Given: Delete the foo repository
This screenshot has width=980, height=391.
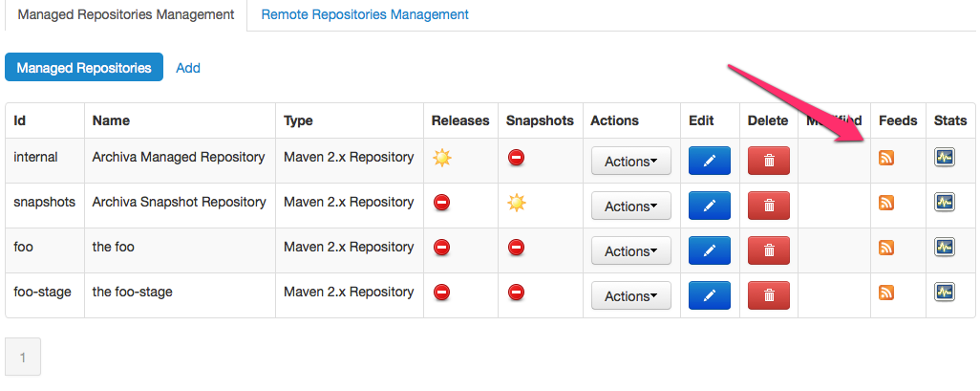Looking at the screenshot, I should coord(769,250).
